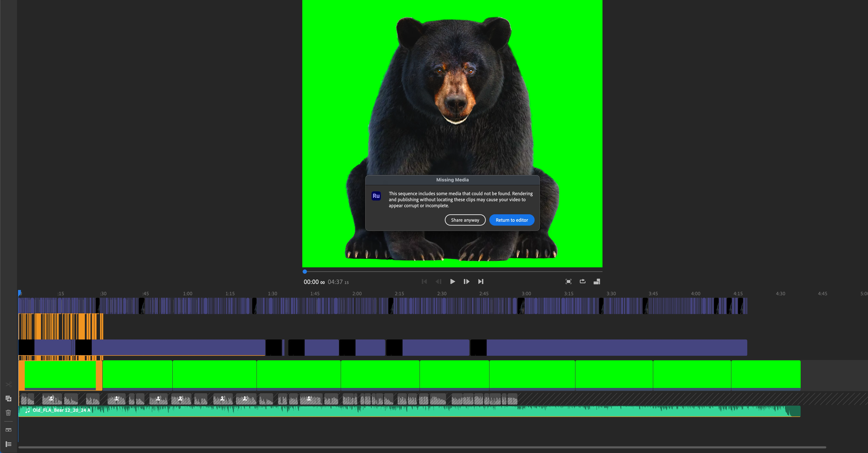
Task: Click the timeline horizontal scrollbar
Action: [x=421, y=447]
